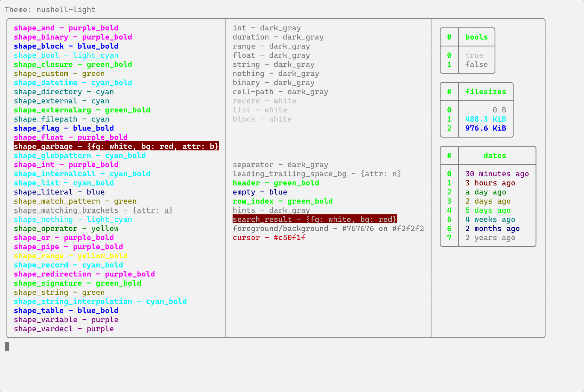
Task: Click the 'shape_external - cyan' line
Action: click(x=61, y=101)
